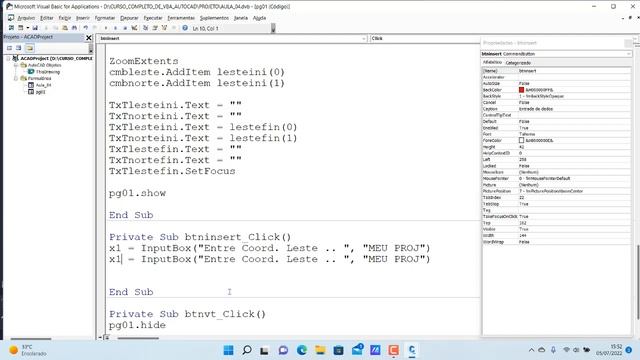Viewport: 640px width, 360px height.
Task: Select the Picture property row
Action: point(556,184)
